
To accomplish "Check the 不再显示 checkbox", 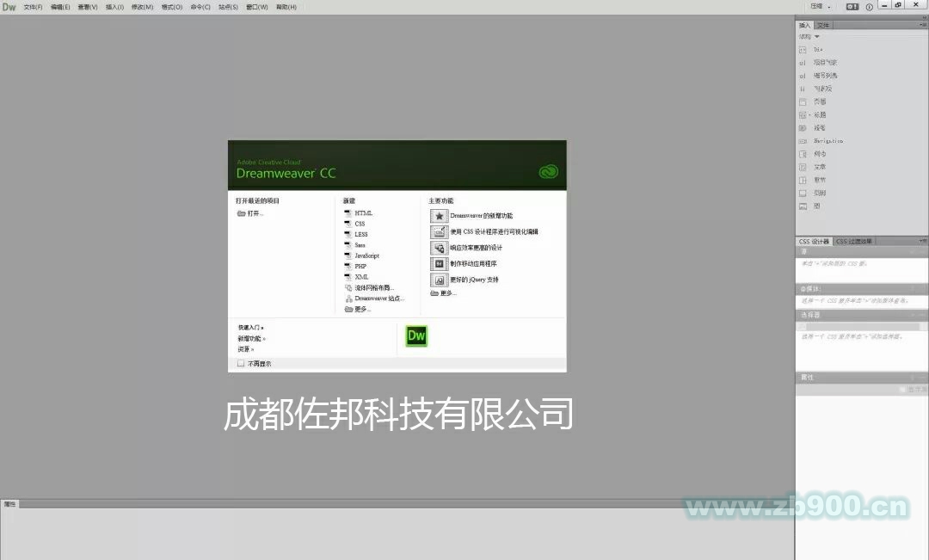I will 241,363.
